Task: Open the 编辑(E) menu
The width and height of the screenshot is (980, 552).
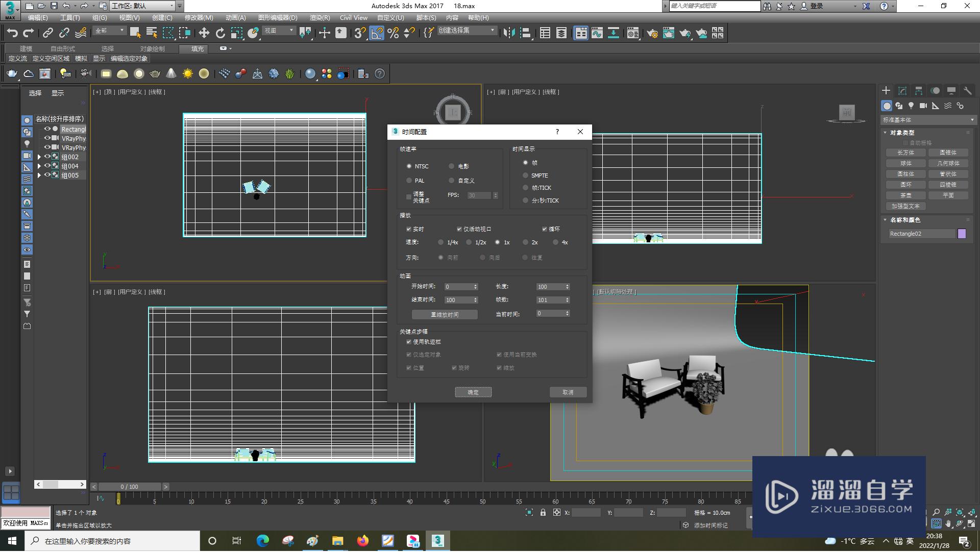Action: click(38, 17)
